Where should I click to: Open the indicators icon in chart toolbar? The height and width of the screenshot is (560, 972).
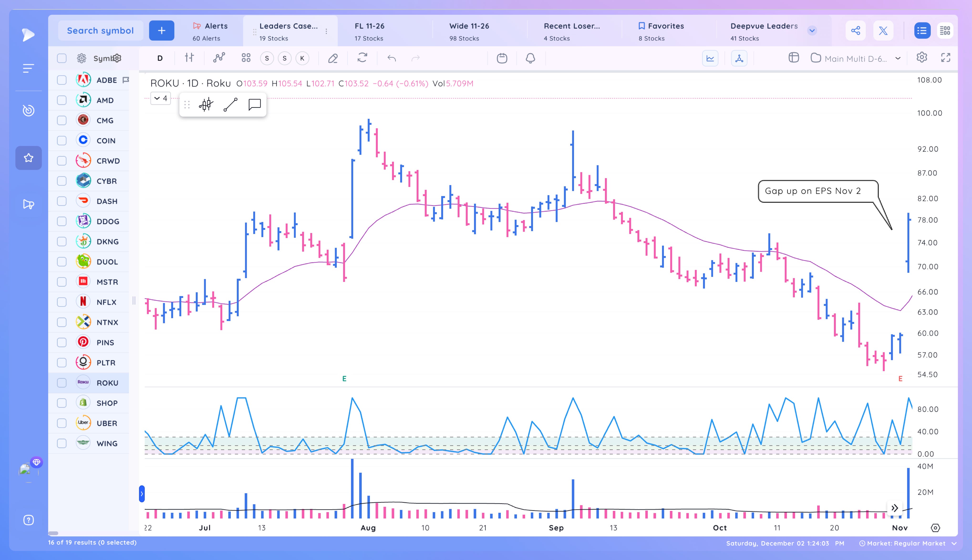pos(219,58)
